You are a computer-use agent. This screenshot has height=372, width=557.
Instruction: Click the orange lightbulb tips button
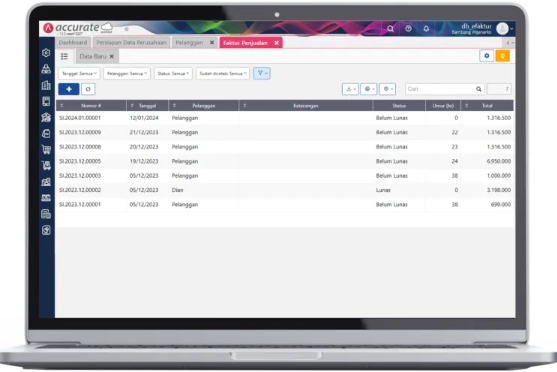click(503, 56)
